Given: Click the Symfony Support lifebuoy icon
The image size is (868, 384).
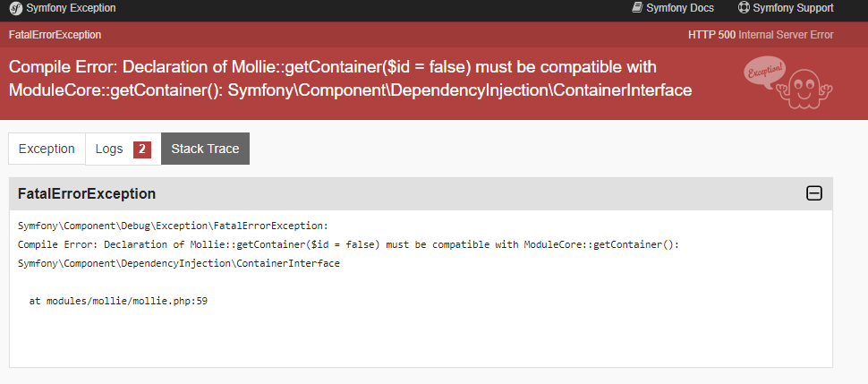Looking at the screenshot, I should click(x=744, y=8).
